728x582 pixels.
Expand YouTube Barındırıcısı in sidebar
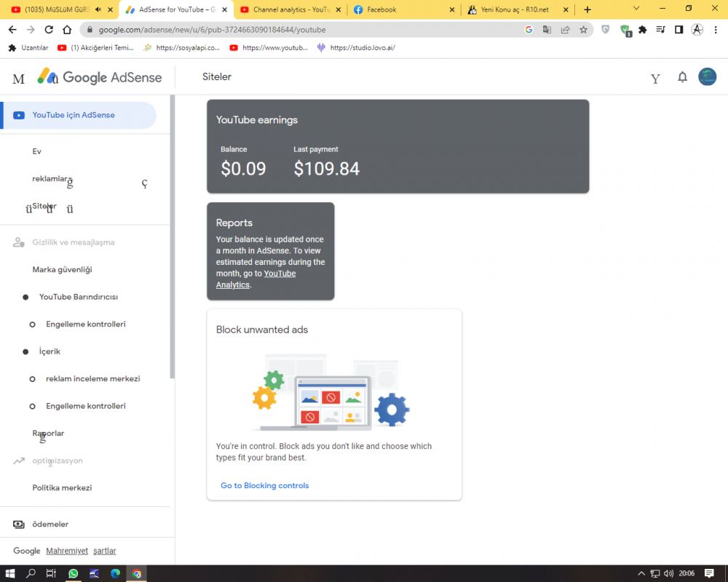(79, 297)
